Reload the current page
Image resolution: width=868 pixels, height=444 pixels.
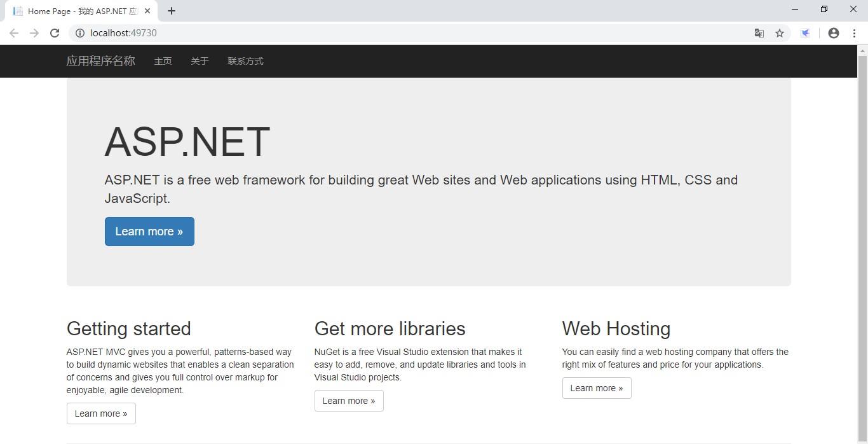point(55,33)
